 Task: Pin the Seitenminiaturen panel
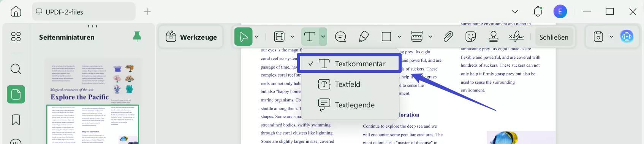[137, 37]
